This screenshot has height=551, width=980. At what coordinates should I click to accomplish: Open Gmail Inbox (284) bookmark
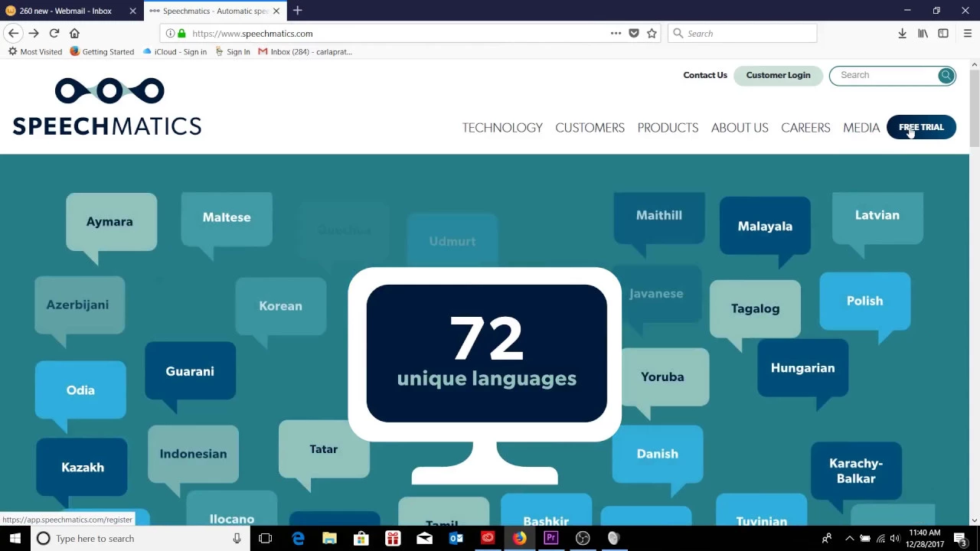pyautogui.click(x=305, y=52)
